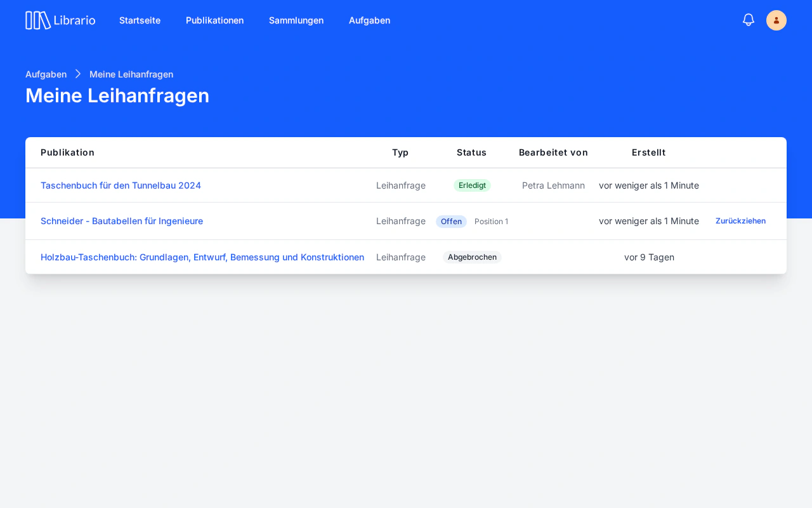Screen dimensions: 812x508
Task: Click the Librario logo
Action: (x=60, y=20)
